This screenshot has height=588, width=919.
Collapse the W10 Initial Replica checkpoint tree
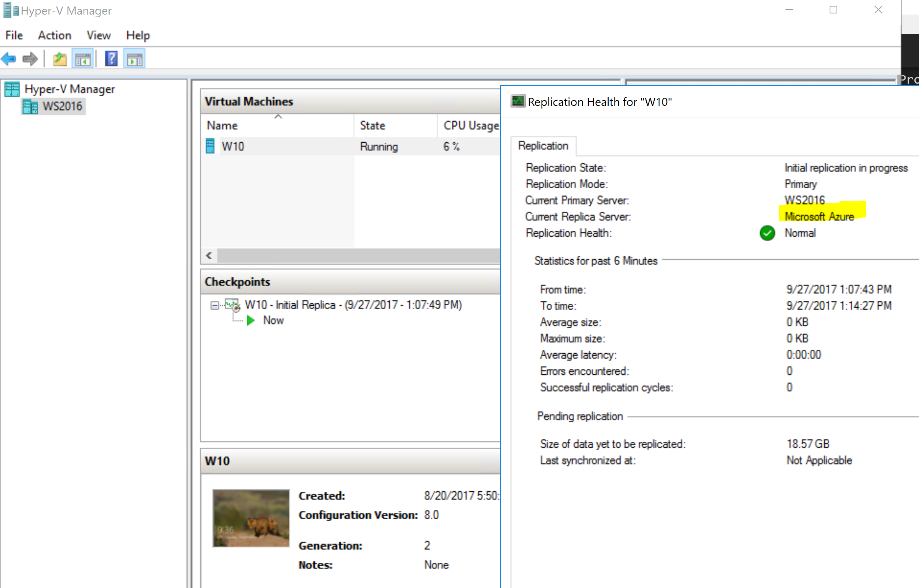point(215,305)
